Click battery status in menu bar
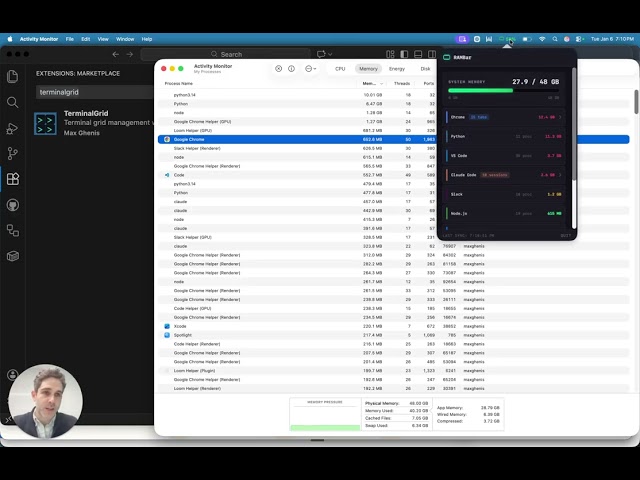This screenshot has height=480, width=640. (527, 39)
